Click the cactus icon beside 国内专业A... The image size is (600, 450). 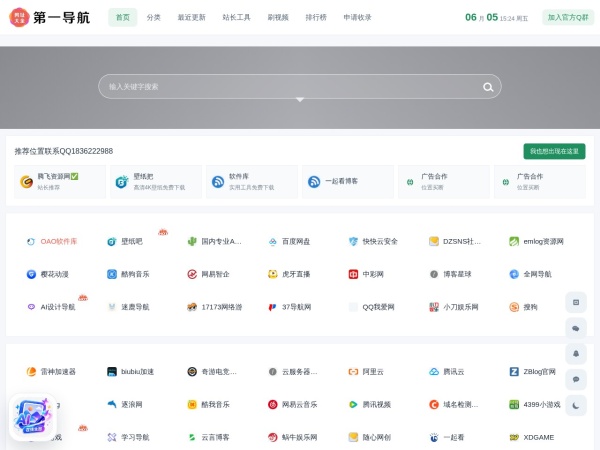192,241
